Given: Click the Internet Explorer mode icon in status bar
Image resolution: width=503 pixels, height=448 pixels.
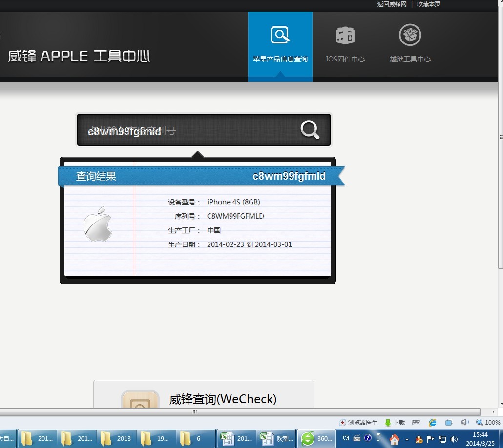Looking at the screenshot, I should pyautogui.click(x=432, y=423).
